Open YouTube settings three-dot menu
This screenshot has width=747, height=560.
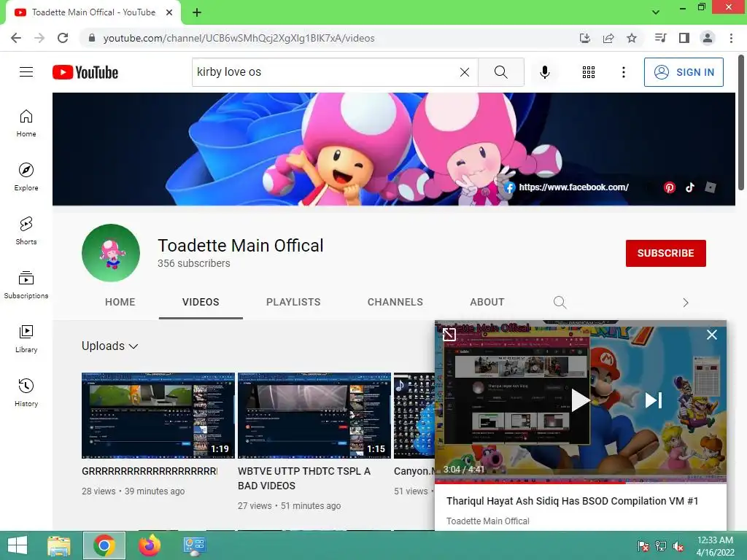tap(623, 72)
